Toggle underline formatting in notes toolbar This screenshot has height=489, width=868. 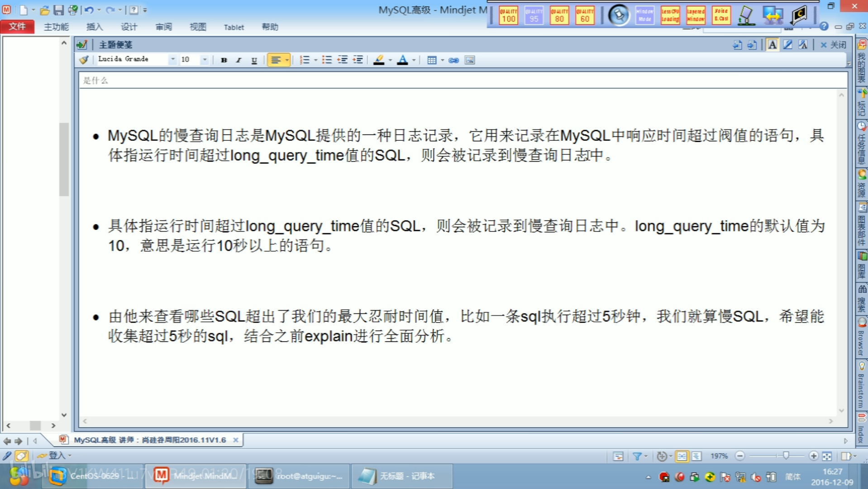(254, 60)
